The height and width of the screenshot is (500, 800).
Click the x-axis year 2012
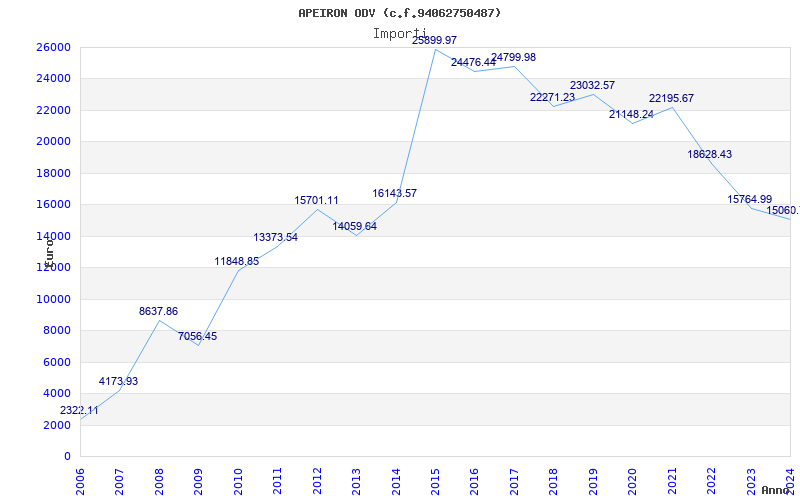click(x=317, y=480)
